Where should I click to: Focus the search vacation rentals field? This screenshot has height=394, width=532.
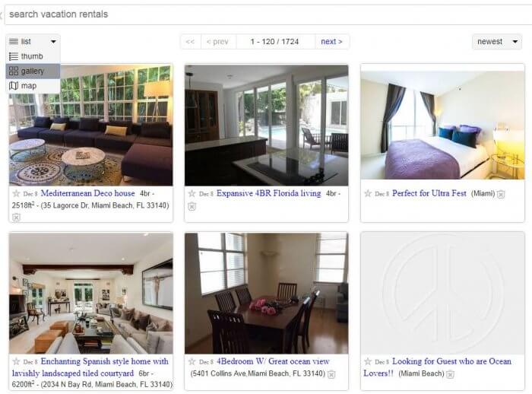click(x=268, y=14)
